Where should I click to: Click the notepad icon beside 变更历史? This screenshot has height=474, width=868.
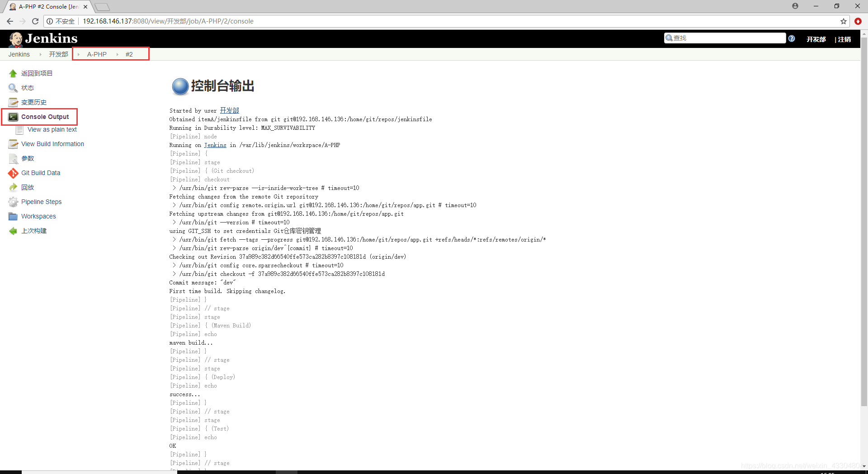pyautogui.click(x=13, y=102)
